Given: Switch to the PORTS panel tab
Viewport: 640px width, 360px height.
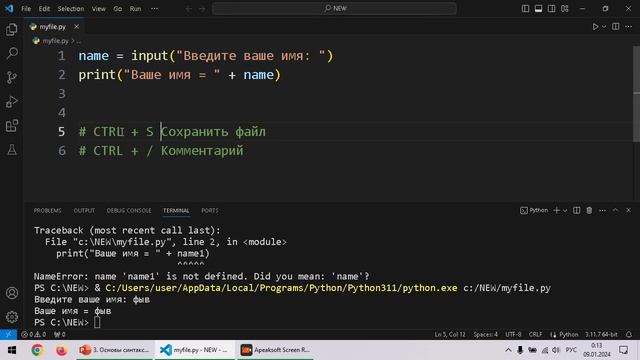Looking at the screenshot, I should (210, 210).
